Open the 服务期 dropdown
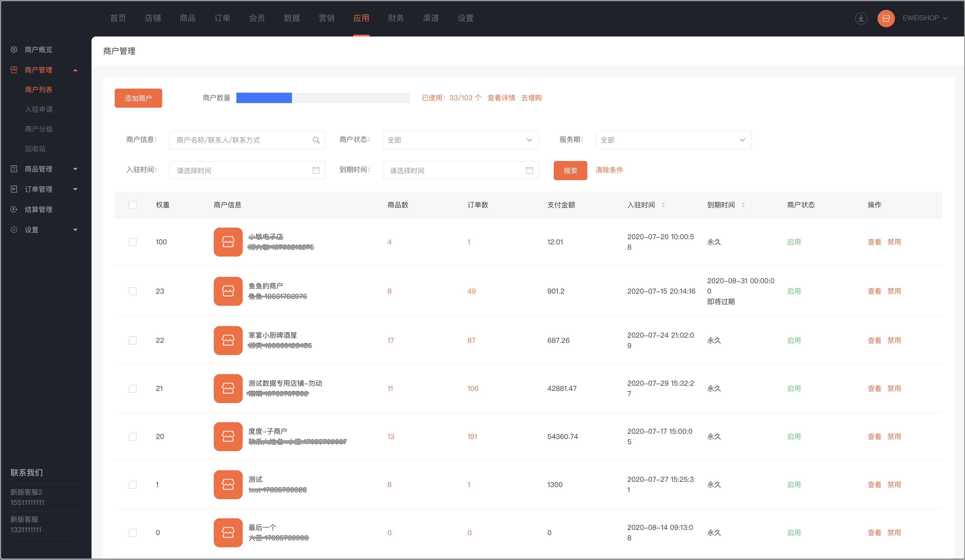 (x=673, y=140)
